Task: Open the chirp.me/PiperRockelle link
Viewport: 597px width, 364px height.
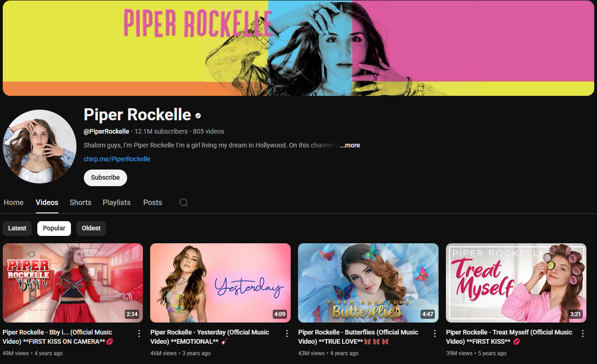Action: click(x=117, y=159)
